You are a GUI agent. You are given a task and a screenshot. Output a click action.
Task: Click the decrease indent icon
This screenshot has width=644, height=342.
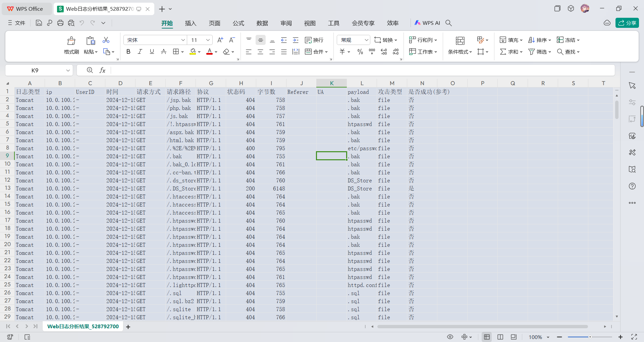pyautogui.click(x=284, y=40)
